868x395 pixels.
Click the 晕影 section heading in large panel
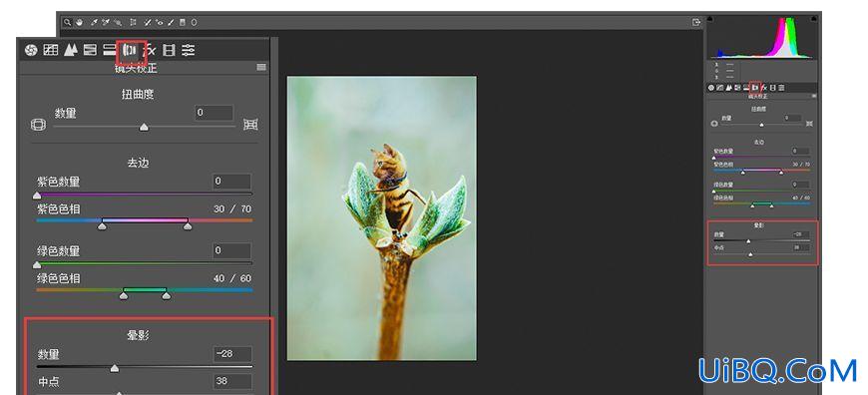(138, 335)
